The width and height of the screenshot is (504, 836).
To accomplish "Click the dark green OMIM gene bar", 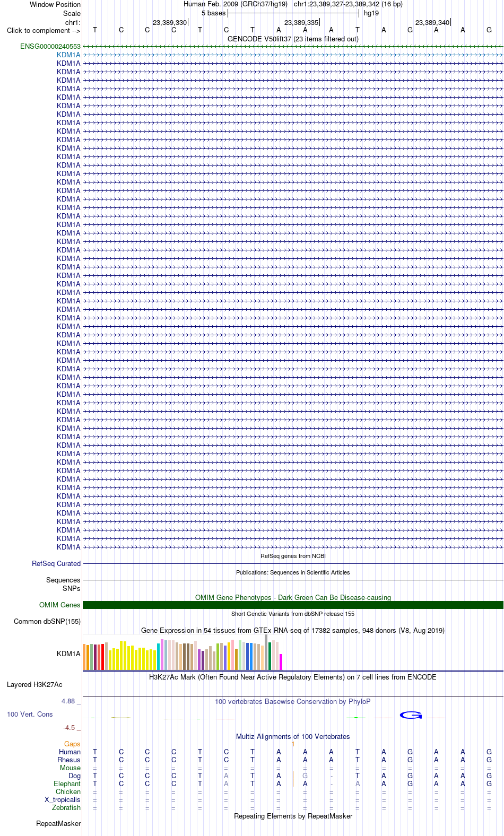I will tap(293, 605).
